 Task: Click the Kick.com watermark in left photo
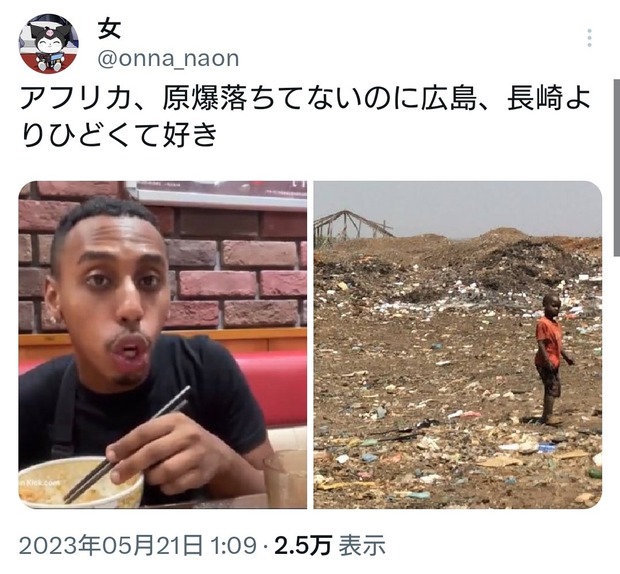coord(38,483)
